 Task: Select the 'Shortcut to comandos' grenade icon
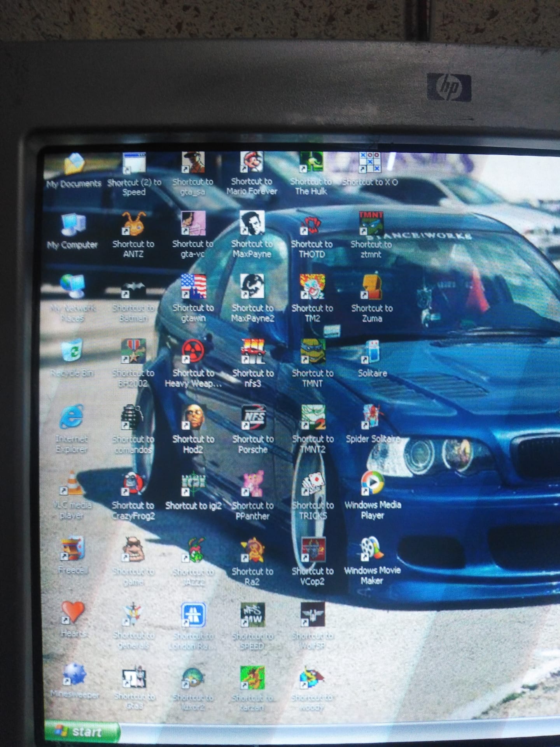click(x=133, y=417)
